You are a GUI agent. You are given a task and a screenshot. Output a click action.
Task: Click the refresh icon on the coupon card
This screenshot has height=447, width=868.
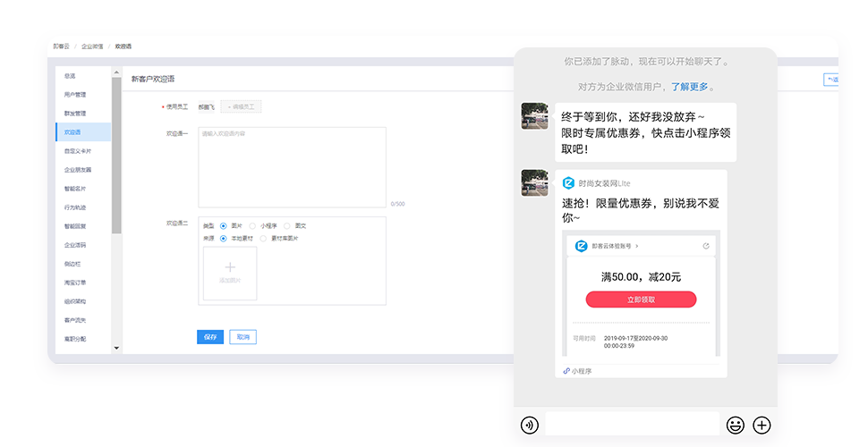point(706,245)
